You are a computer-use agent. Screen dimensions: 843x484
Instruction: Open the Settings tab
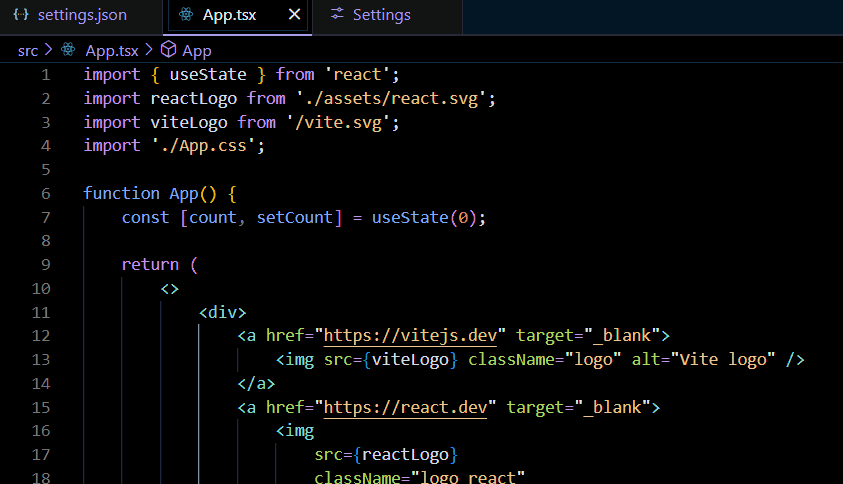(387, 15)
